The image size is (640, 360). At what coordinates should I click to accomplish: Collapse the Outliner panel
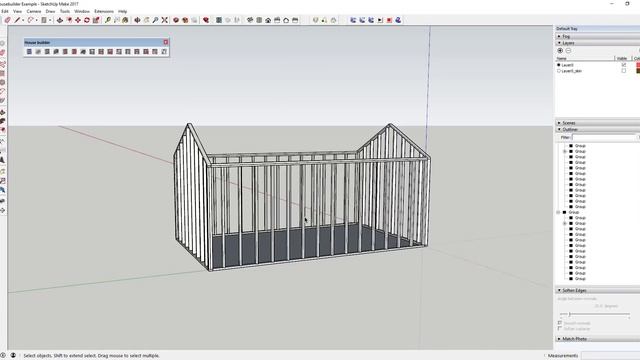pyautogui.click(x=559, y=129)
